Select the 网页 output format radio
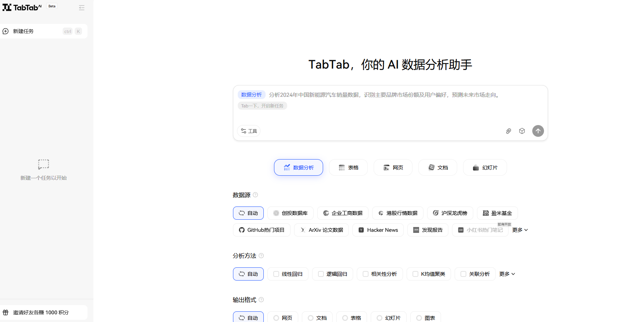Image resolution: width=644 pixels, height=322 pixels. (276, 318)
